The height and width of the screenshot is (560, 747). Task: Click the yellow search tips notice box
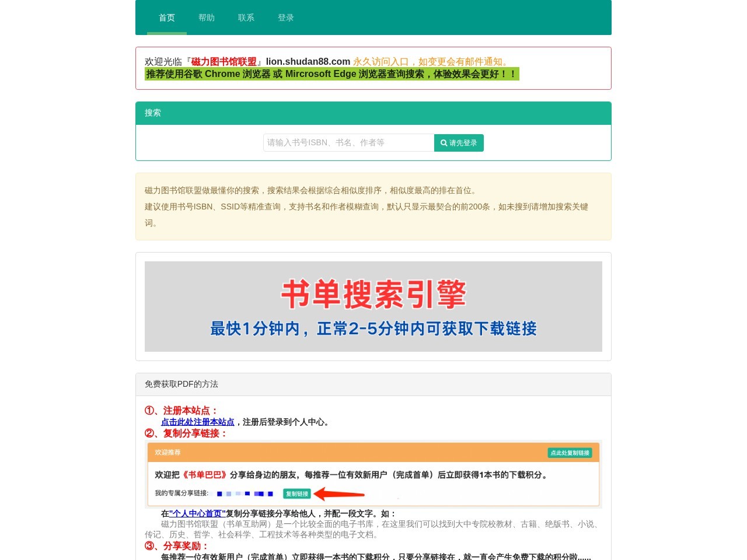373,206
